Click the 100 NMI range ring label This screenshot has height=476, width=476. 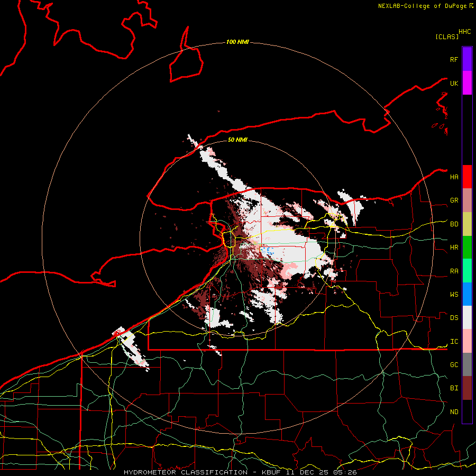(x=237, y=42)
